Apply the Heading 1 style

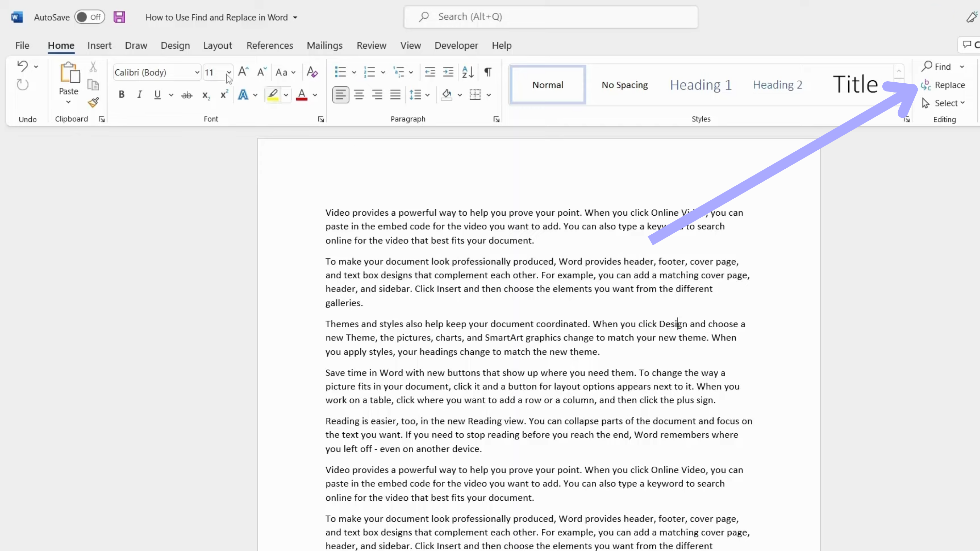[701, 84]
